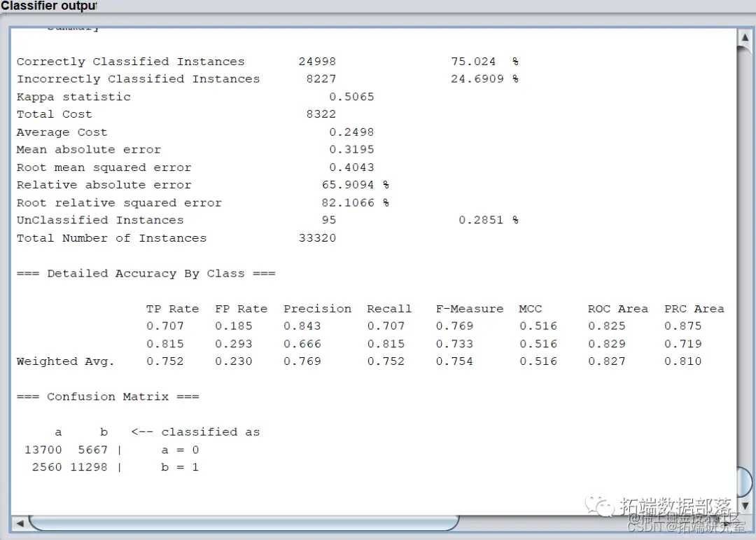The width and height of the screenshot is (756, 540).
Task: Select the 'Relative absolute error' label
Action: (x=104, y=185)
